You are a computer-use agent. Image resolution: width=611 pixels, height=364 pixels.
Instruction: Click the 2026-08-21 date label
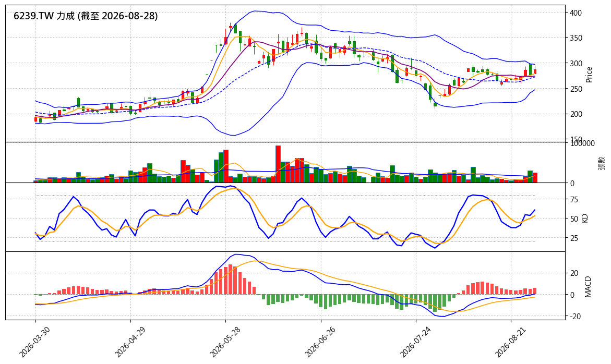(510, 342)
